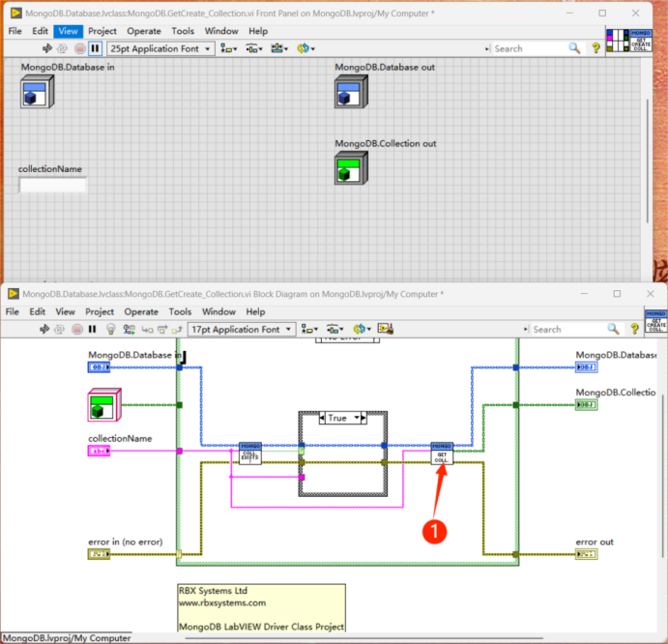
Task: Open Reorder dropdown in Block Diagram toolbar
Action: click(363, 329)
